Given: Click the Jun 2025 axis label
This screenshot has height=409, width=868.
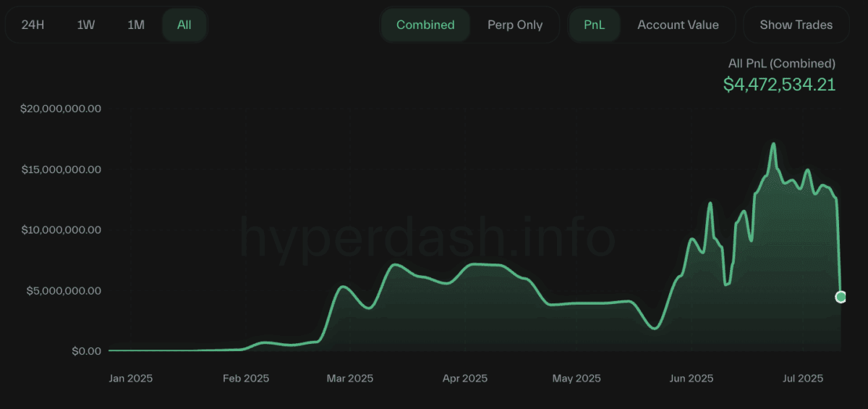Looking at the screenshot, I should (691, 378).
